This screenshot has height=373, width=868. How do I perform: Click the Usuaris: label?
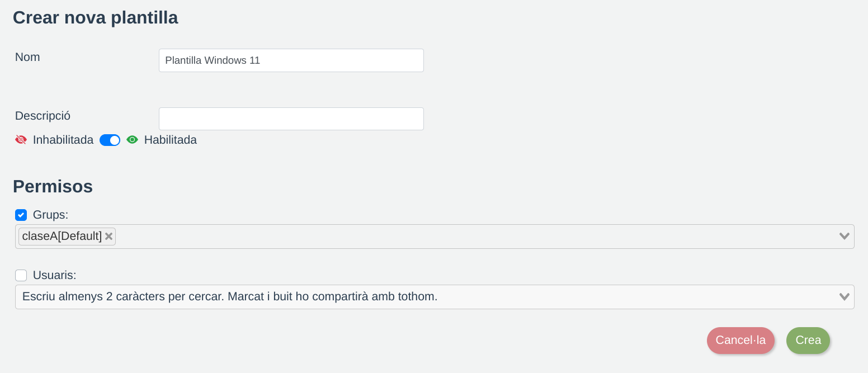pyautogui.click(x=54, y=275)
